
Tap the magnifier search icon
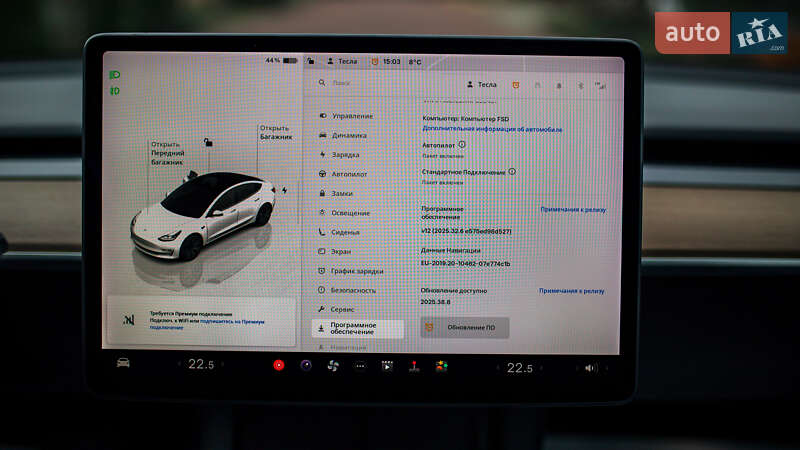point(322,82)
